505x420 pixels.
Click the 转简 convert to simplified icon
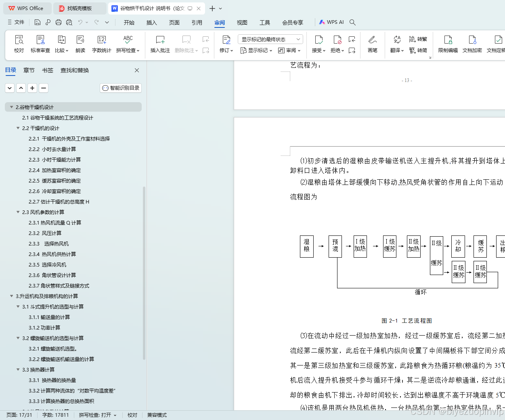(x=418, y=50)
